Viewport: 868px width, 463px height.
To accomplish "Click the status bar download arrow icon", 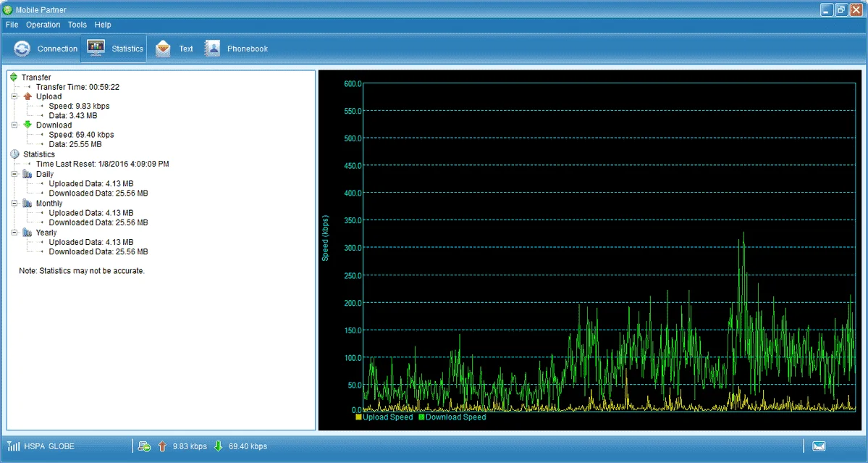I will coord(218,446).
